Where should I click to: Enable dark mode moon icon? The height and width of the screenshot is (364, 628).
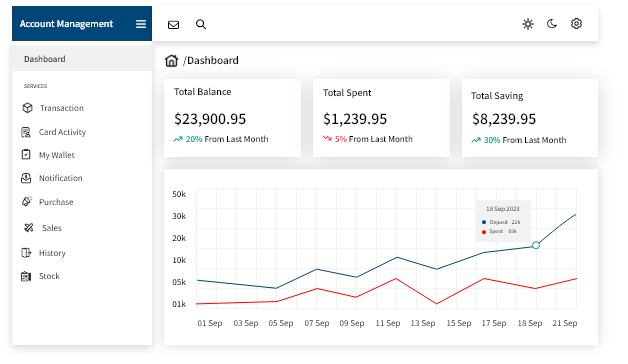tap(552, 24)
